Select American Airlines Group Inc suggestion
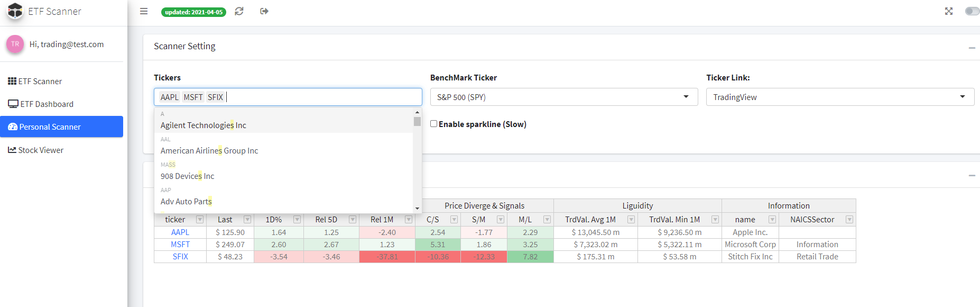 click(x=283, y=146)
